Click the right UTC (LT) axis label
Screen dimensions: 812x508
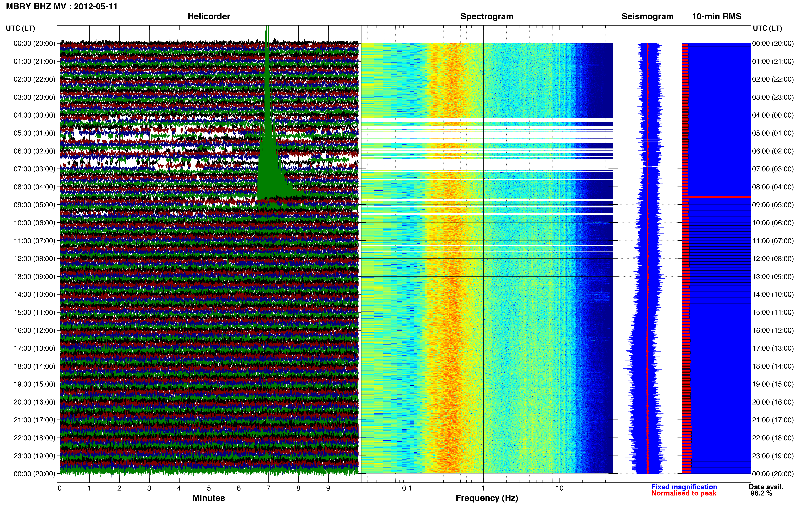pyautogui.click(x=767, y=28)
